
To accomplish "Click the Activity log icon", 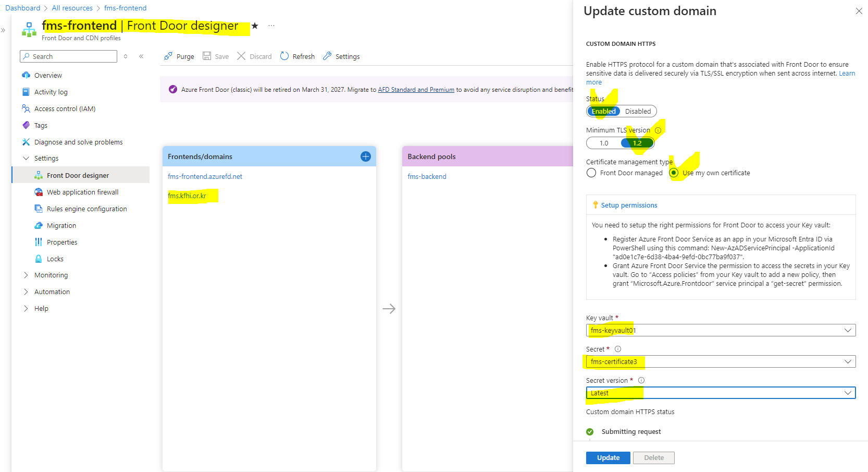I will pyautogui.click(x=26, y=92).
